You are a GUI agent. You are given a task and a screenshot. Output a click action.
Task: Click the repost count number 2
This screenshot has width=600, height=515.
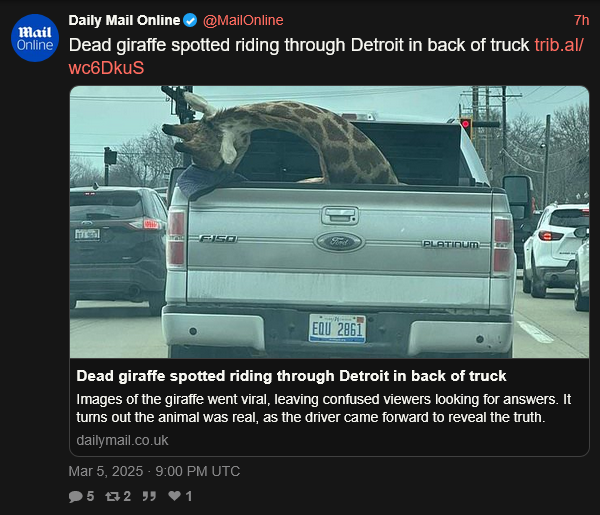pyautogui.click(x=127, y=496)
